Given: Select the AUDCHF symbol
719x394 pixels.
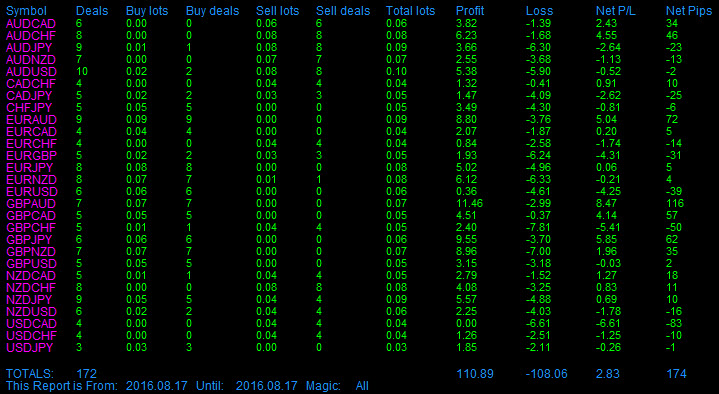Looking at the screenshot, I should pos(31,36).
